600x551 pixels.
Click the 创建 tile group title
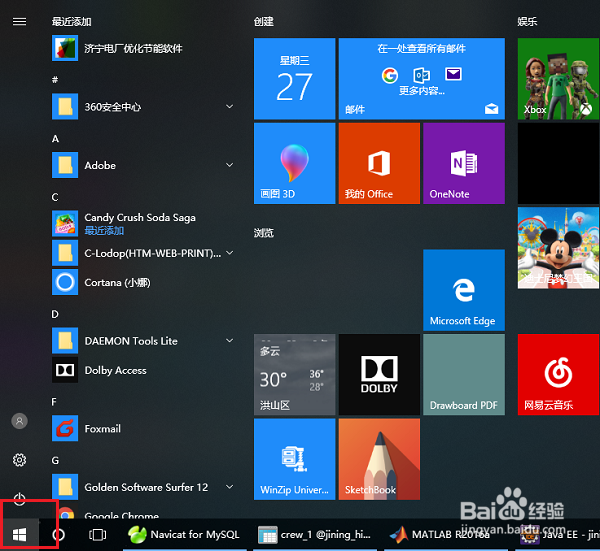(264, 21)
